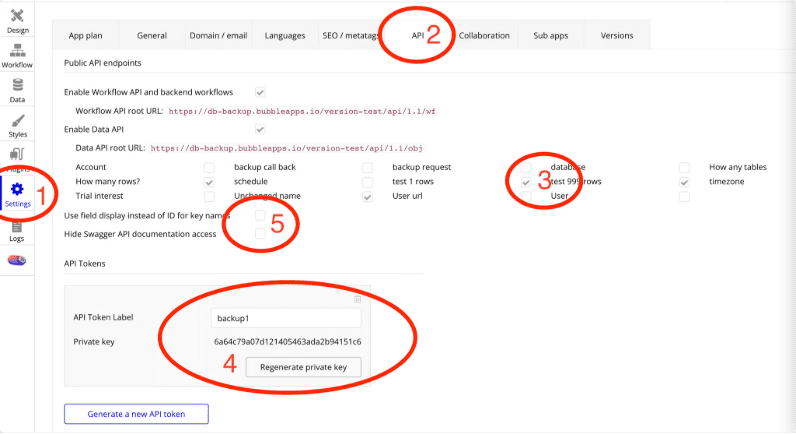Image resolution: width=796 pixels, height=434 pixels.
Task: Click the toggle-shaped icon below Logs
Action: point(17,260)
